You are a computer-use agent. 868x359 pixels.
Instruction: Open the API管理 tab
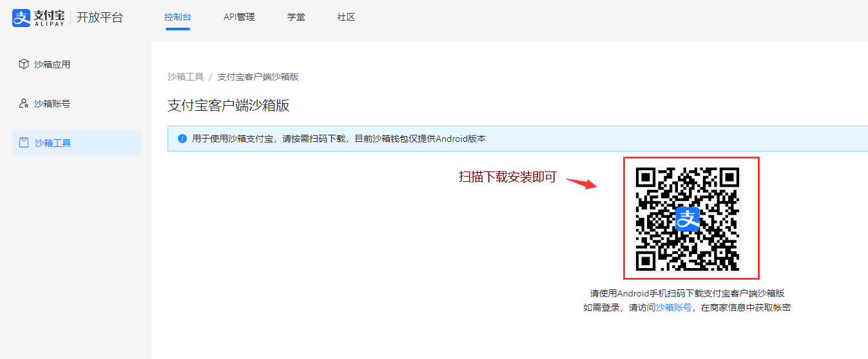(239, 17)
